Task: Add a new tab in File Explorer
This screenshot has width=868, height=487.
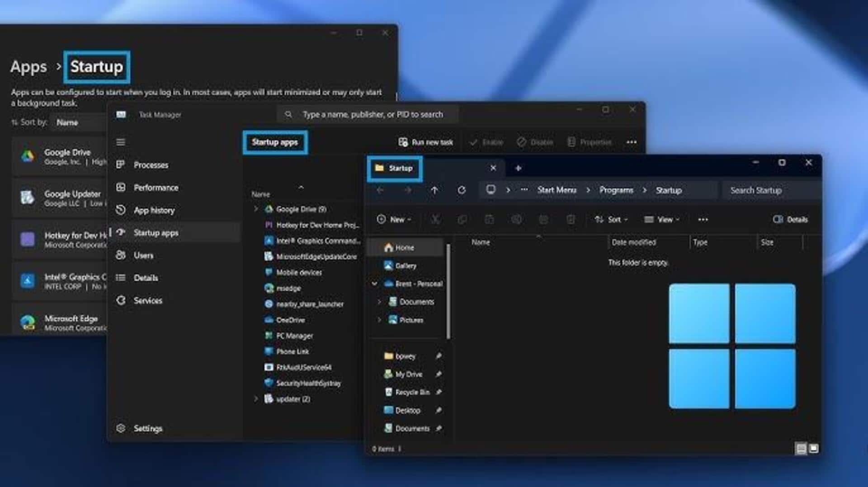Action: pos(518,168)
